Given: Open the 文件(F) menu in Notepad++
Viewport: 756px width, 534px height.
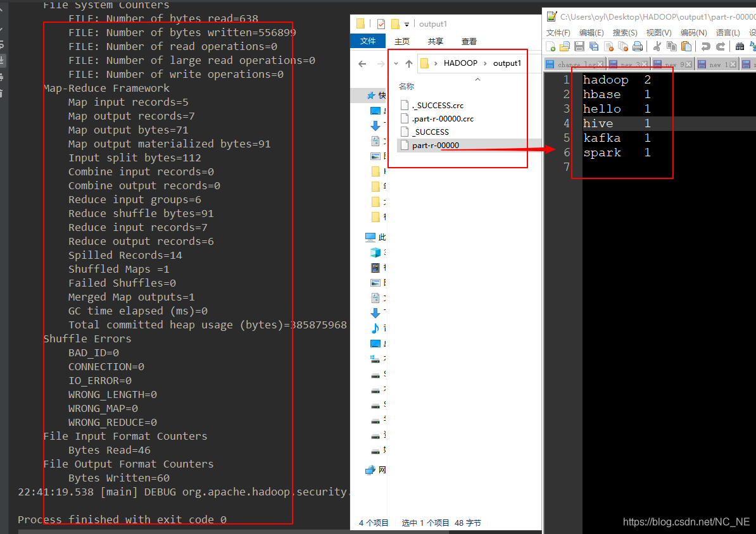Looking at the screenshot, I should point(558,32).
